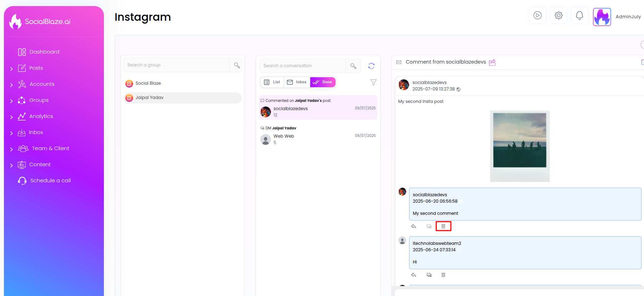Select the Social Blaze group
The height and width of the screenshot is (296, 644).
click(x=182, y=83)
